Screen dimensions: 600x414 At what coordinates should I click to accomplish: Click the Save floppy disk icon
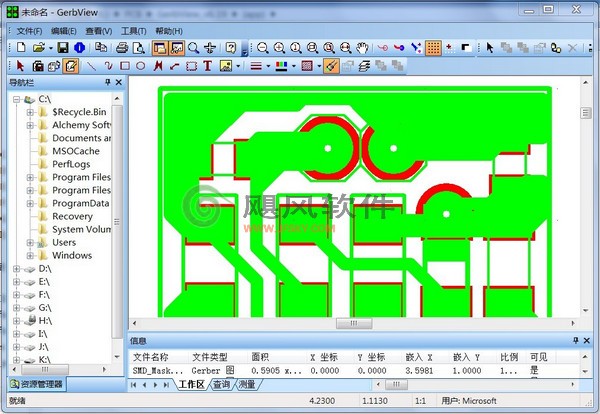[63, 47]
